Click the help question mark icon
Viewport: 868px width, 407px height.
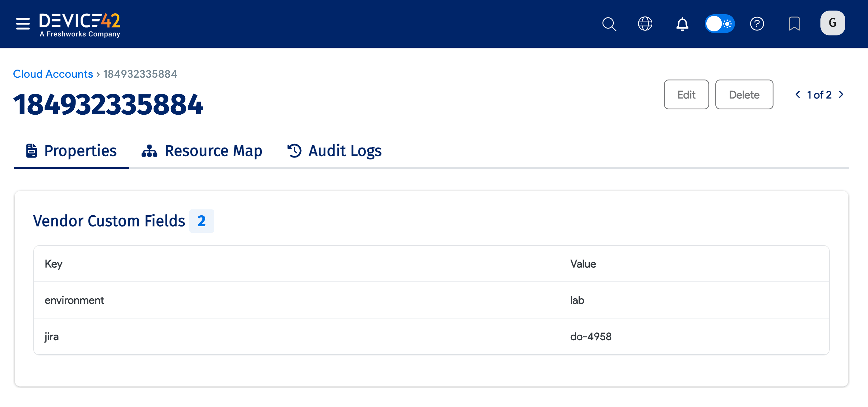pos(757,24)
